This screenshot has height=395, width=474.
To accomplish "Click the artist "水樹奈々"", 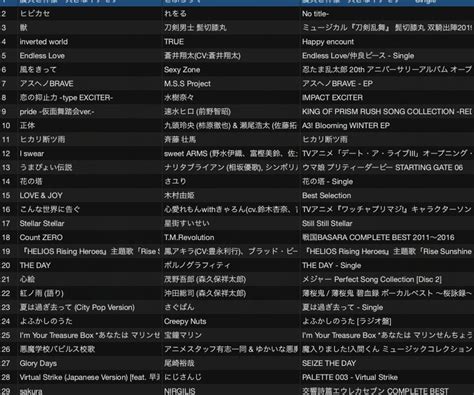I will tap(179, 98).
